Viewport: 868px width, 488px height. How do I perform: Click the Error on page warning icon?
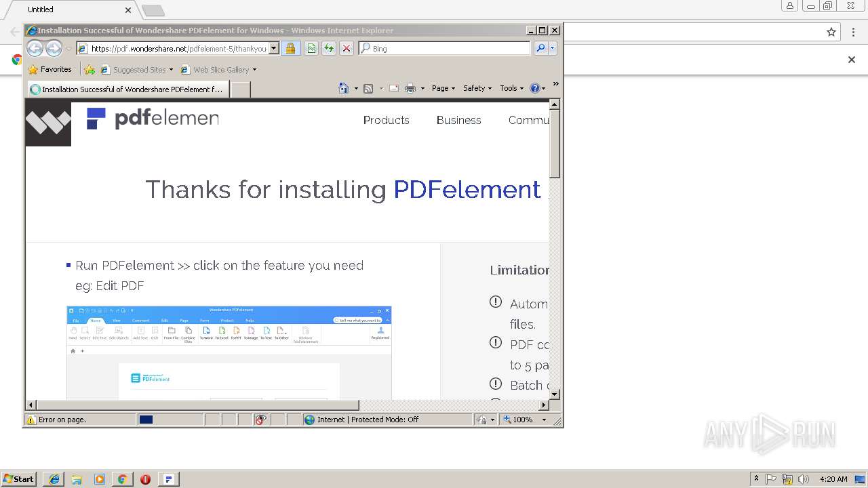31,420
